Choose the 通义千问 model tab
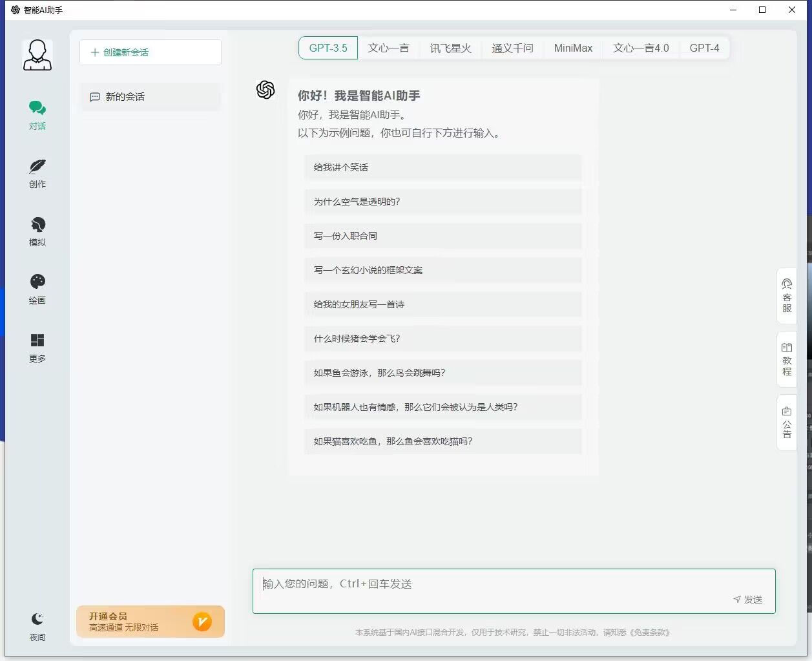The image size is (812, 661). coord(512,48)
